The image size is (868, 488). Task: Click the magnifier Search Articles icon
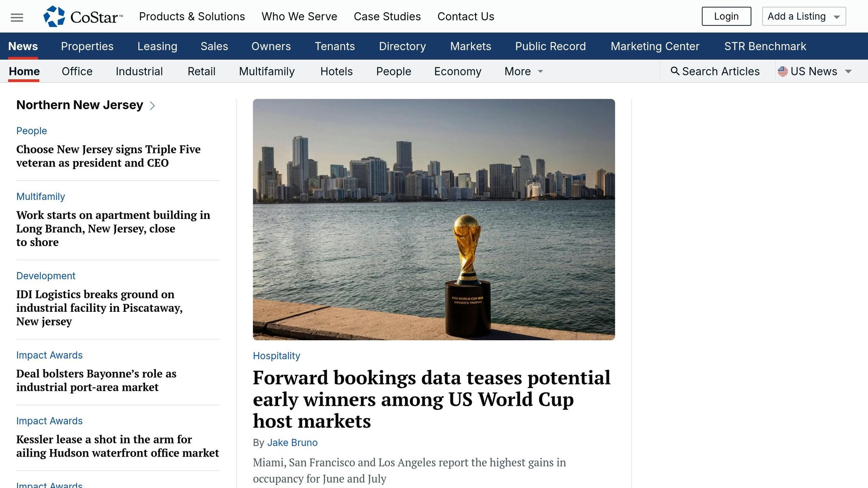pyautogui.click(x=675, y=71)
